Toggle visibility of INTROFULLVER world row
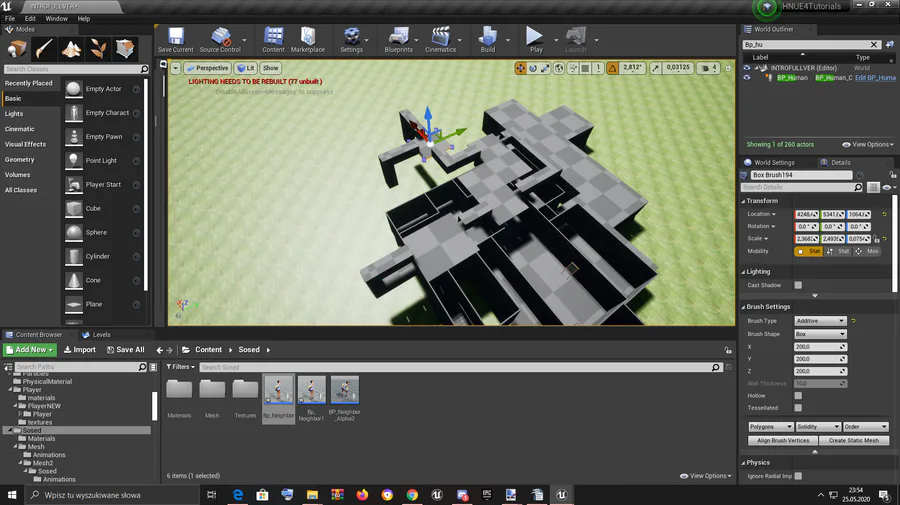Screen dimensions: 900x505 (x=747, y=68)
